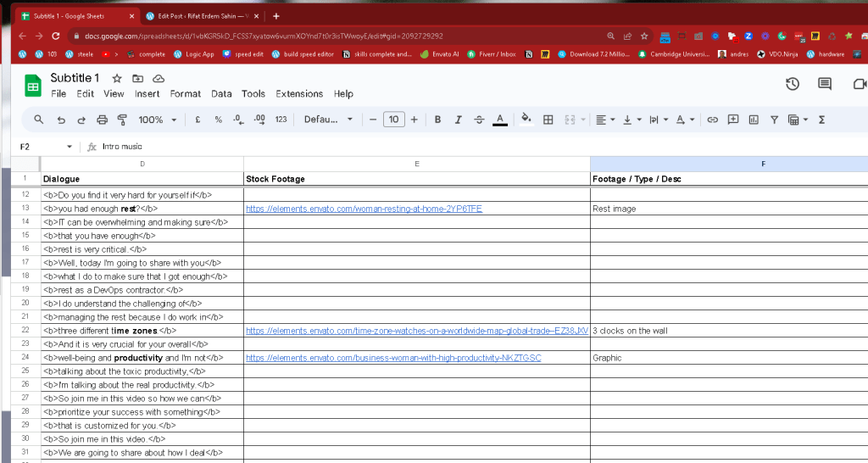
Task: Open name box dropdown arrow
Action: coord(70,147)
